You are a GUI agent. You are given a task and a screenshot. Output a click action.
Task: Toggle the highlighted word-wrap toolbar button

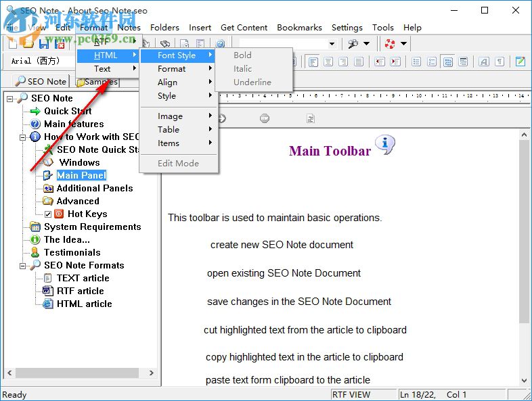coord(448,62)
